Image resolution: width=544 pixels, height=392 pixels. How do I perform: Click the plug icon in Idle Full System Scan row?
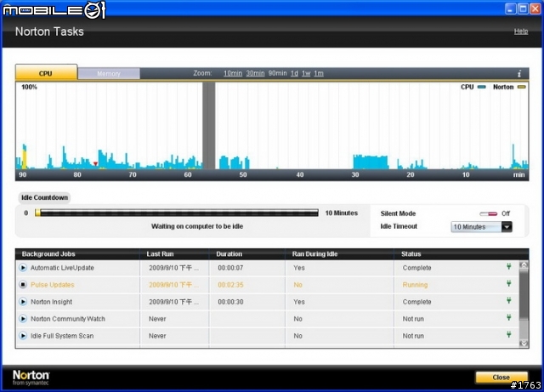(508, 335)
